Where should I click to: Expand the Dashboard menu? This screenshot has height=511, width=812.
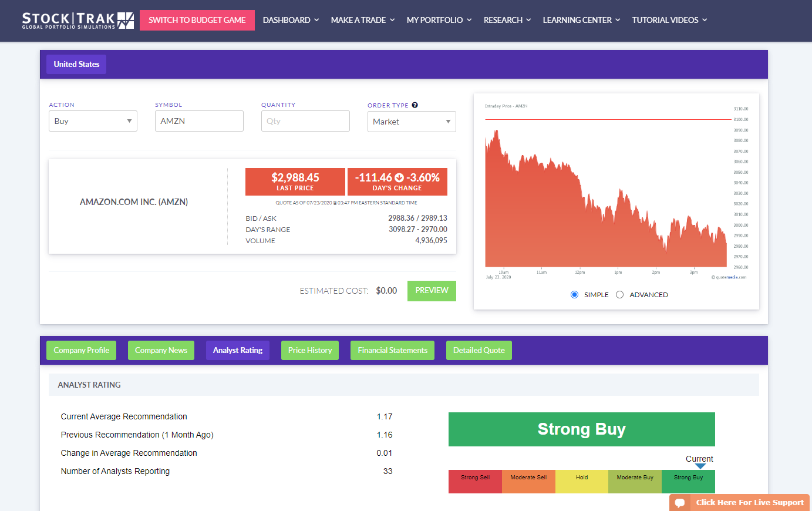(291, 20)
